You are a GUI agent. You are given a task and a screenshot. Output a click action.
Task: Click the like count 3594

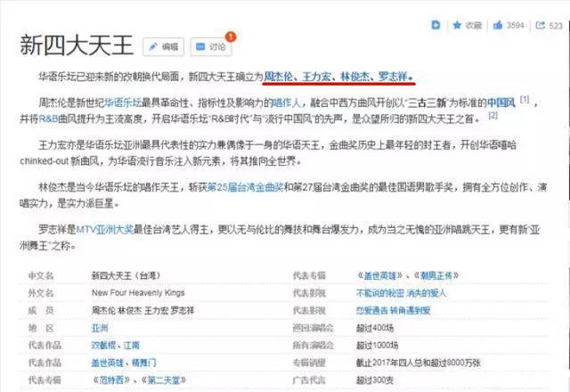click(516, 25)
